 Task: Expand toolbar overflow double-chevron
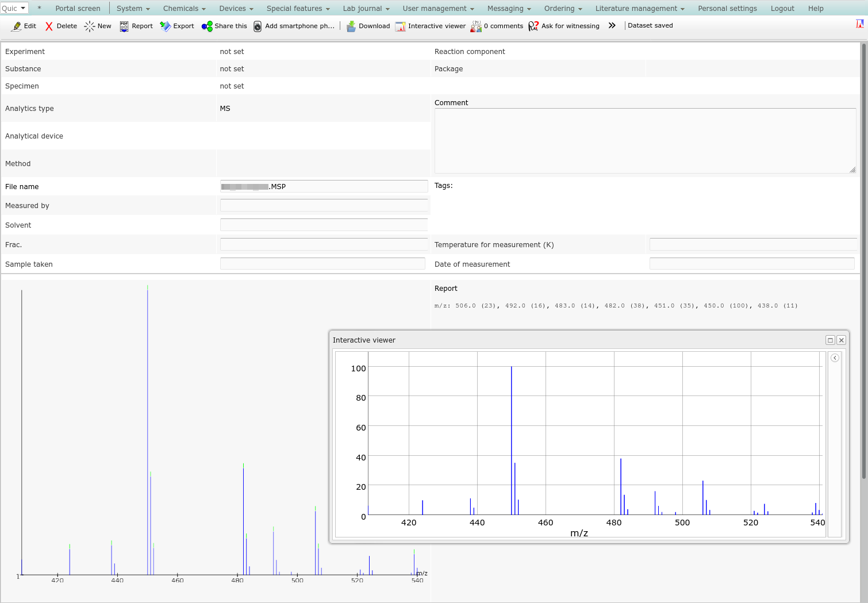pos(612,26)
